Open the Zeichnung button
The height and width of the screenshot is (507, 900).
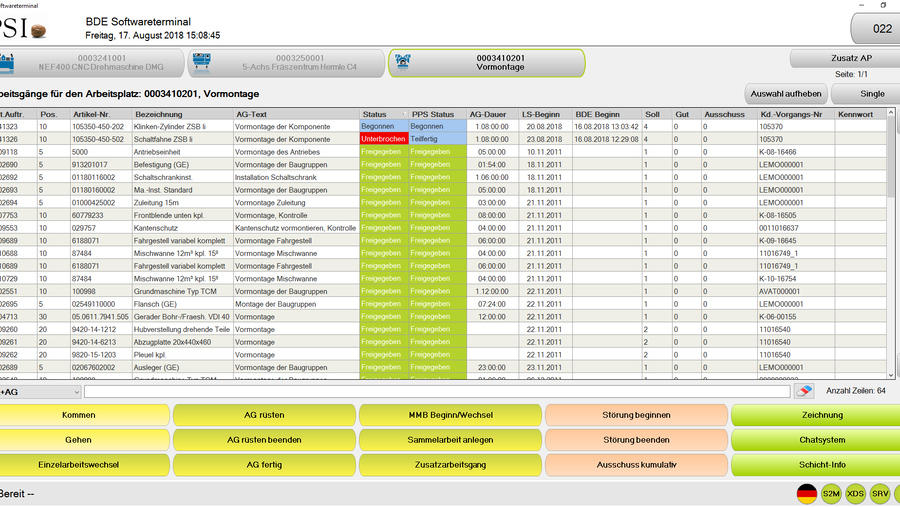click(x=816, y=415)
